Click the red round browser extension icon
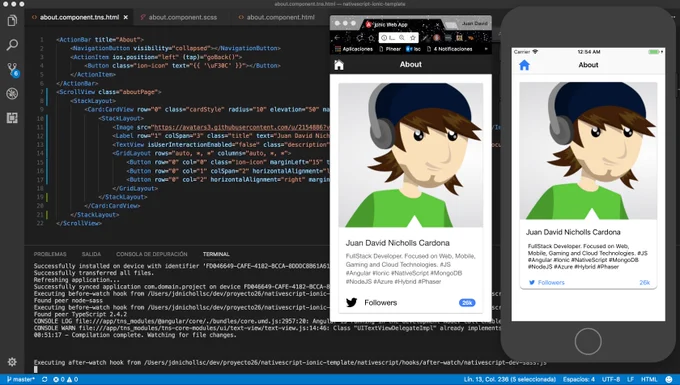This screenshot has height=385, width=680. pyautogui.click(x=437, y=38)
